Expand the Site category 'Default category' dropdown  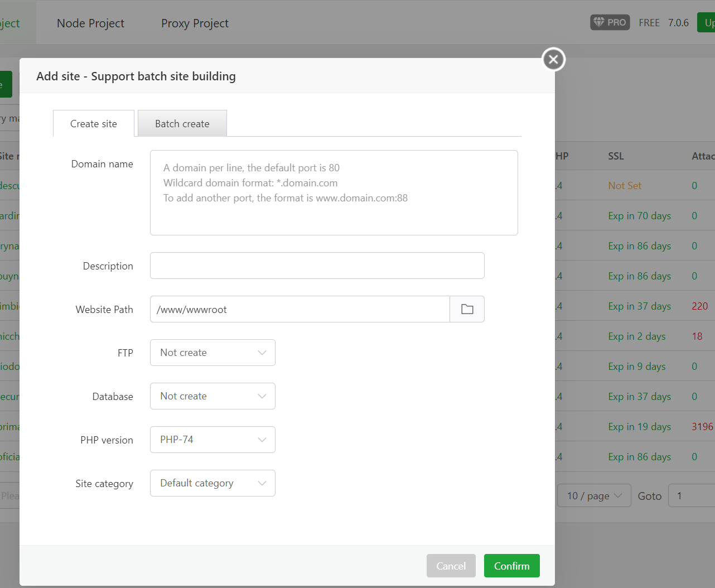[x=212, y=483]
